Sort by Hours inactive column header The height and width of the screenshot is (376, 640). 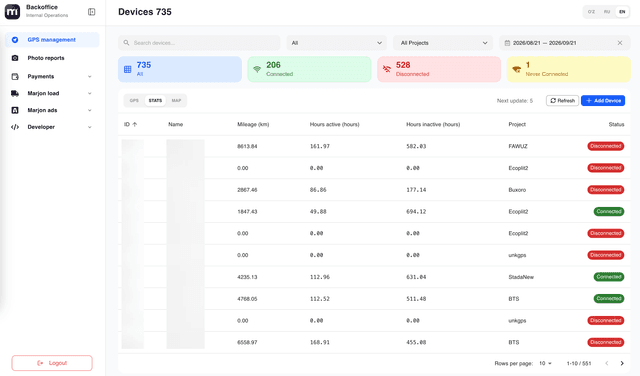tap(433, 125)
